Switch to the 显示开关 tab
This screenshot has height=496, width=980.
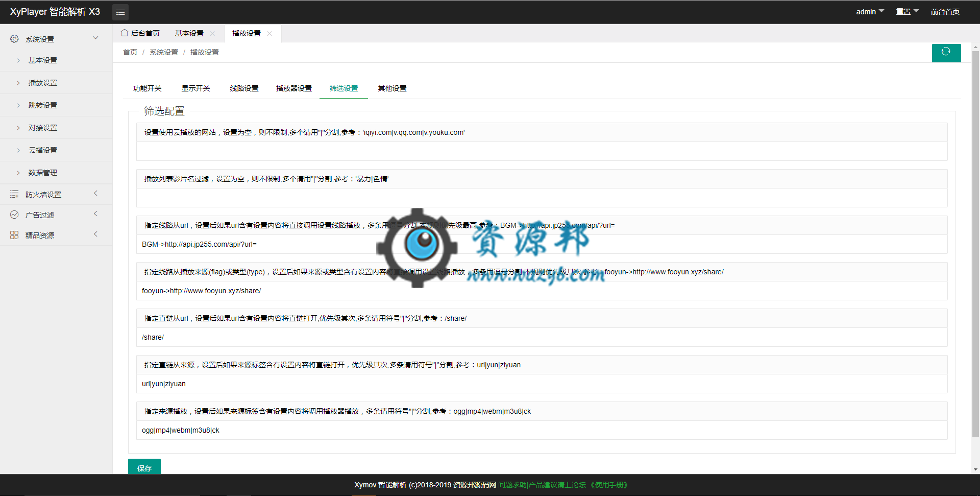(195, 88)
